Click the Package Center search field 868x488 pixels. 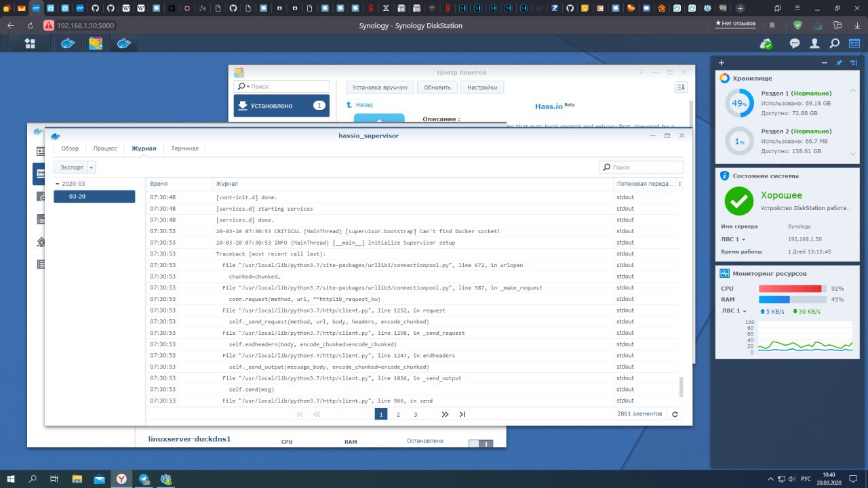point(281,87)
